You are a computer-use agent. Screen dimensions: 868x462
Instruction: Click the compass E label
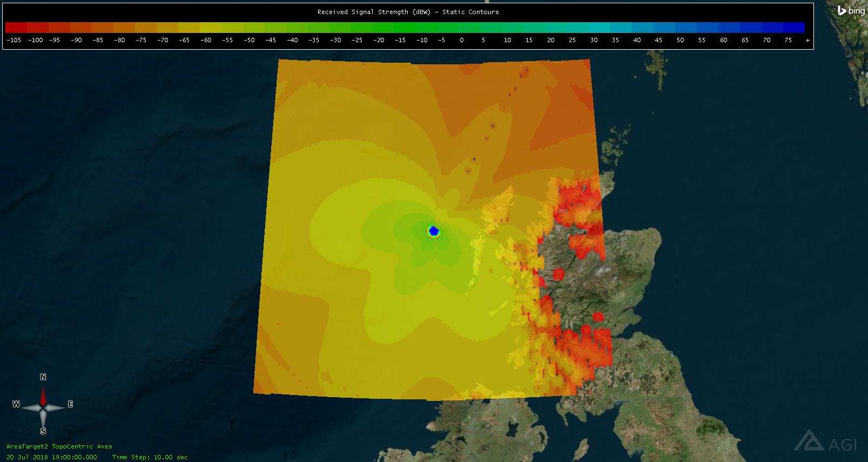pos(70,404)
